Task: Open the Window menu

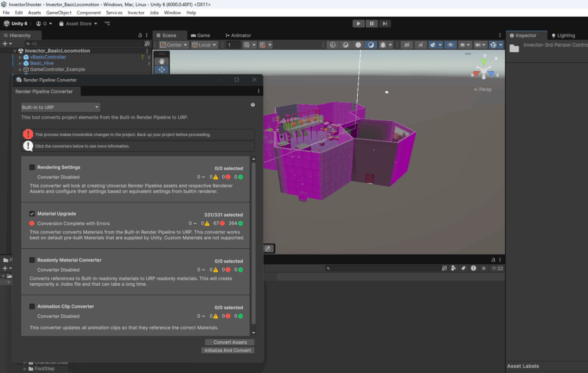Action: coord(172,13)
